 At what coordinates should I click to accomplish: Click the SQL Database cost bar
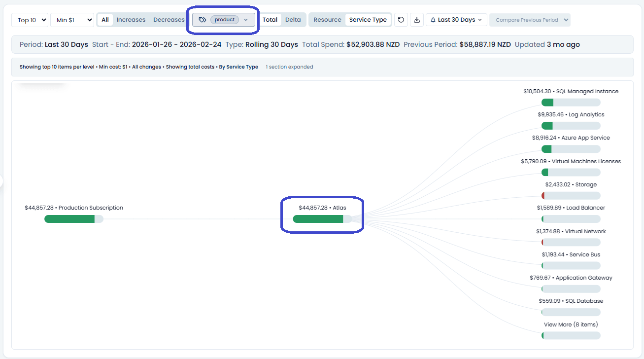pos(571,312)
